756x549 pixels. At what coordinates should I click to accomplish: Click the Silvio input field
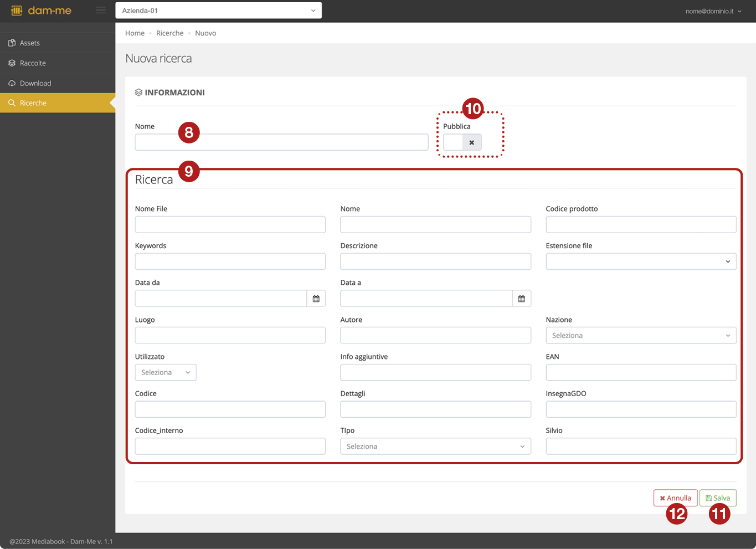[641, 446]
